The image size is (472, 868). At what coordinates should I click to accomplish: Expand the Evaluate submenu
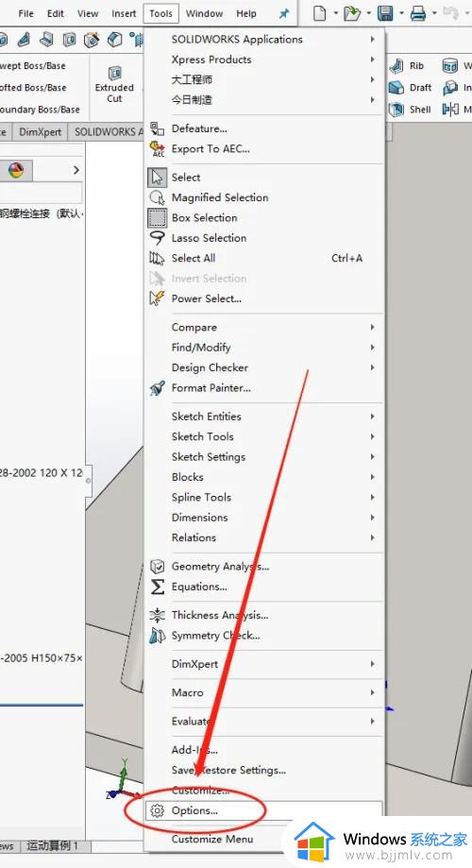[264, 721]
